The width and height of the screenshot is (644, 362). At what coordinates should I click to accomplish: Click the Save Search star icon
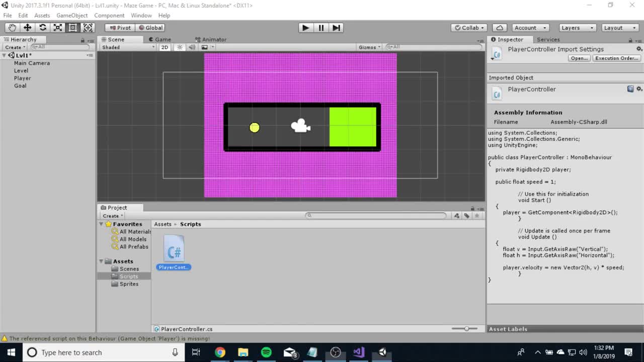click(x=477, y=216)
